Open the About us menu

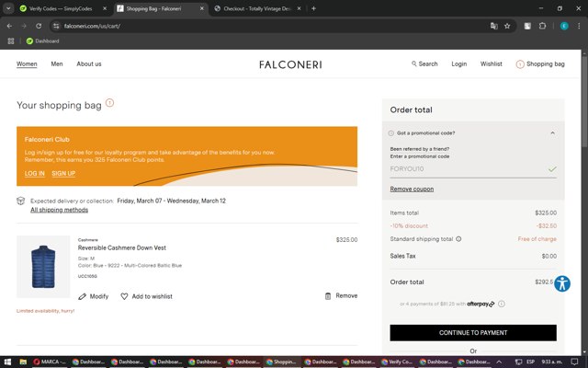(89, 63)
